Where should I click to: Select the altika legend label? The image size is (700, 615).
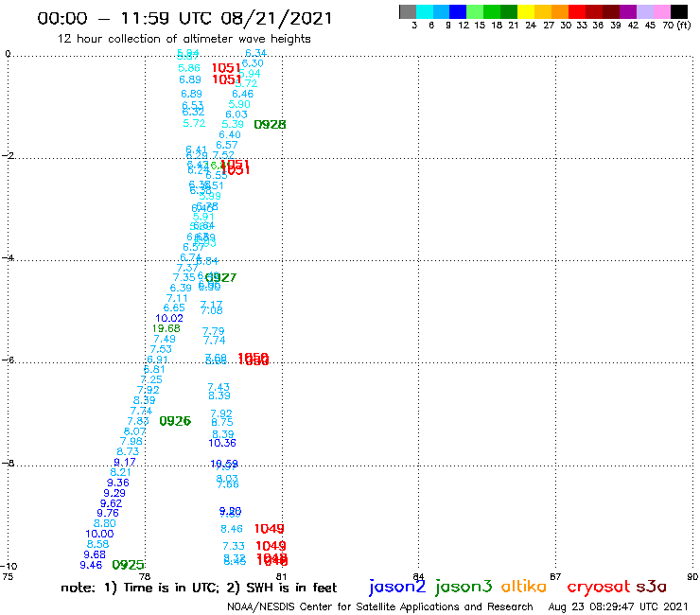(524, 586)
